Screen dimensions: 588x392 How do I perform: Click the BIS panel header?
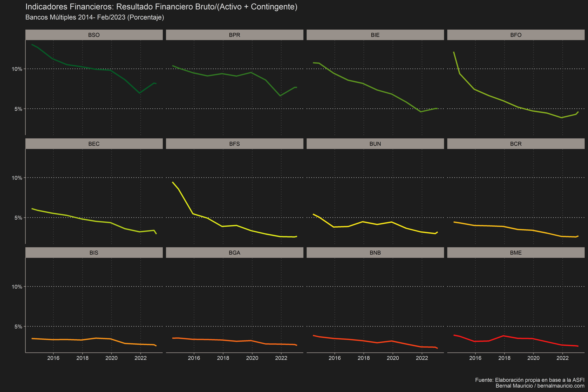pos(94,253)
